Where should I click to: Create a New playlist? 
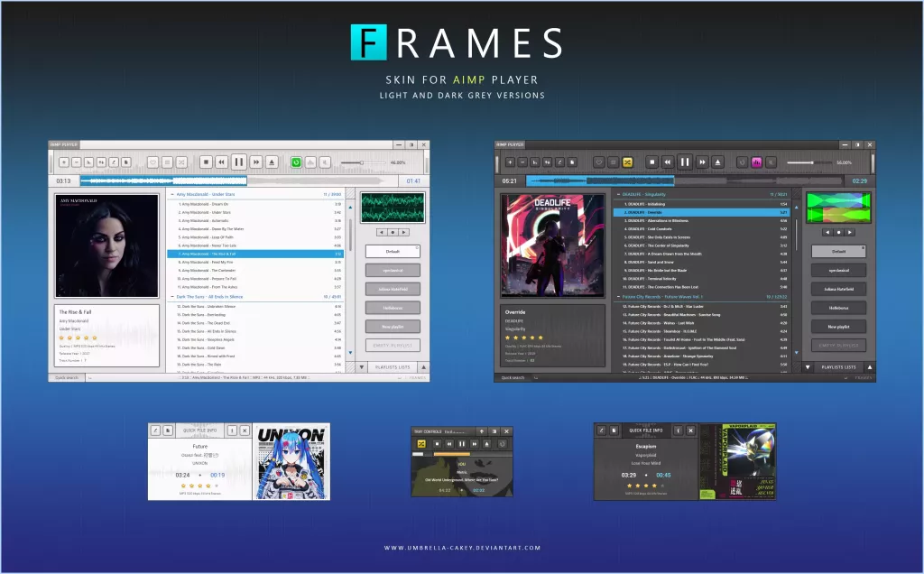(392, 327)
